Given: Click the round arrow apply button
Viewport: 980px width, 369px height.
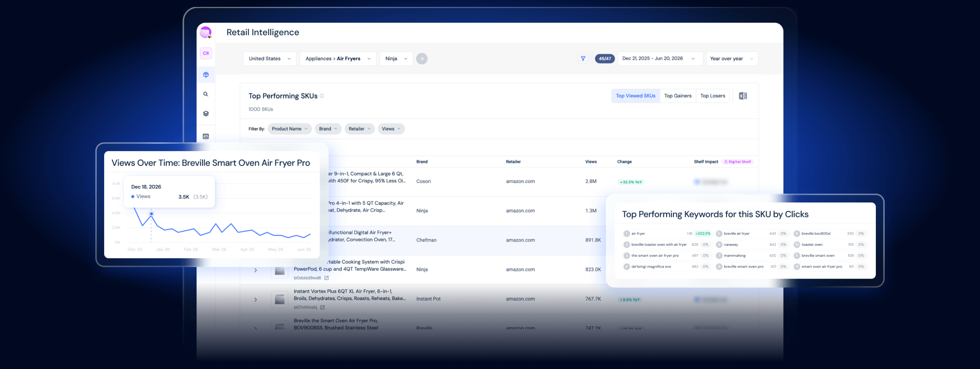Looking at the screenshot, I should click(x=422, y=59).
